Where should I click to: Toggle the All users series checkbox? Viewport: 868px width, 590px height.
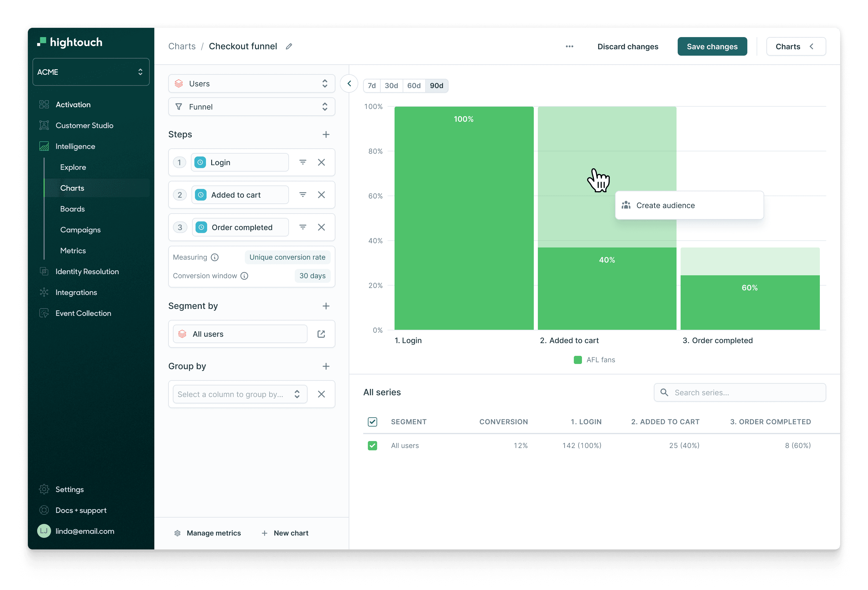click(x=372, y=445)
